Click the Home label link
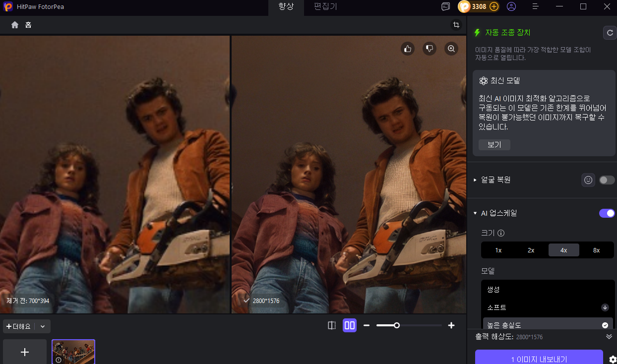The width and height of the screenshot is (617, 364). point(28,25)
